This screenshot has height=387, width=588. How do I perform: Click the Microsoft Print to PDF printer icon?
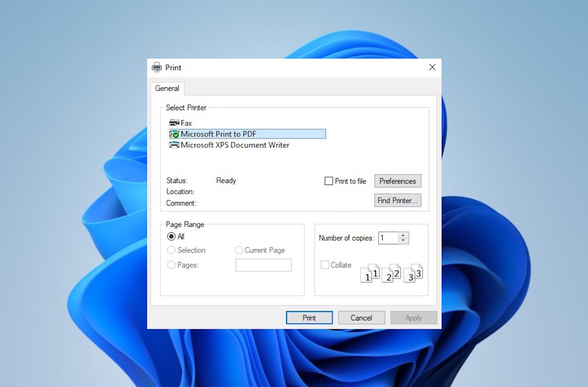coord(174,134)
